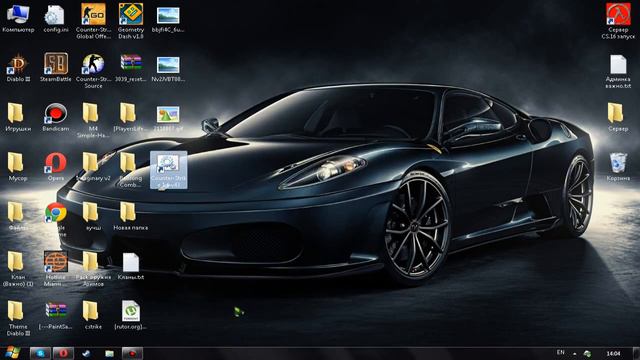Select the PaintSa WinRAR archive
640x360 pixels.
click(x=56, y=316)
